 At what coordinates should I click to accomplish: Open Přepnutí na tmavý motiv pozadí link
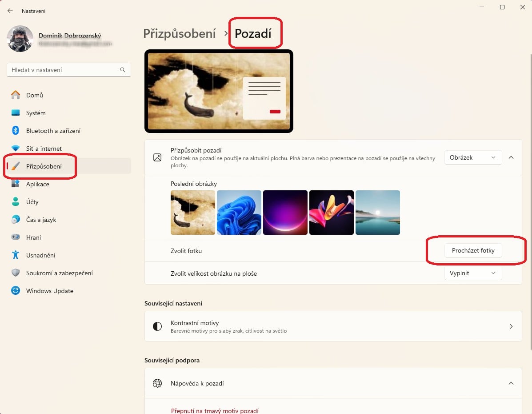[x=215, y=410]
